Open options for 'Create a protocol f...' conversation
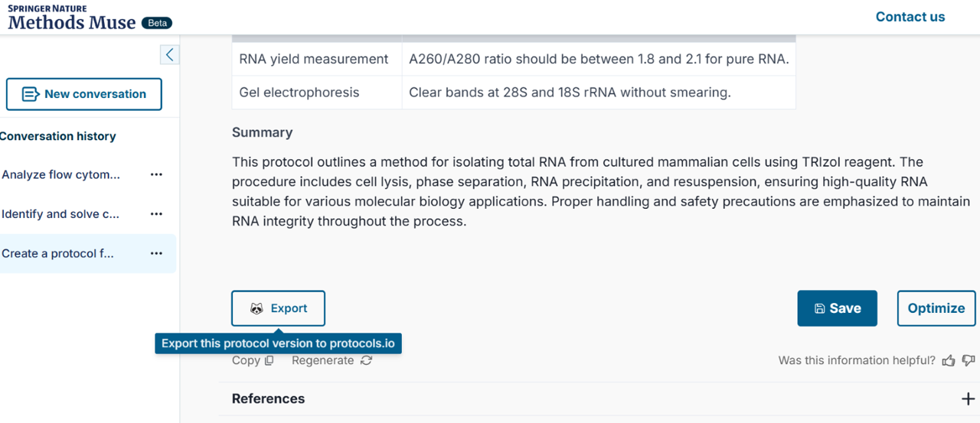 [x=156, y=254]
